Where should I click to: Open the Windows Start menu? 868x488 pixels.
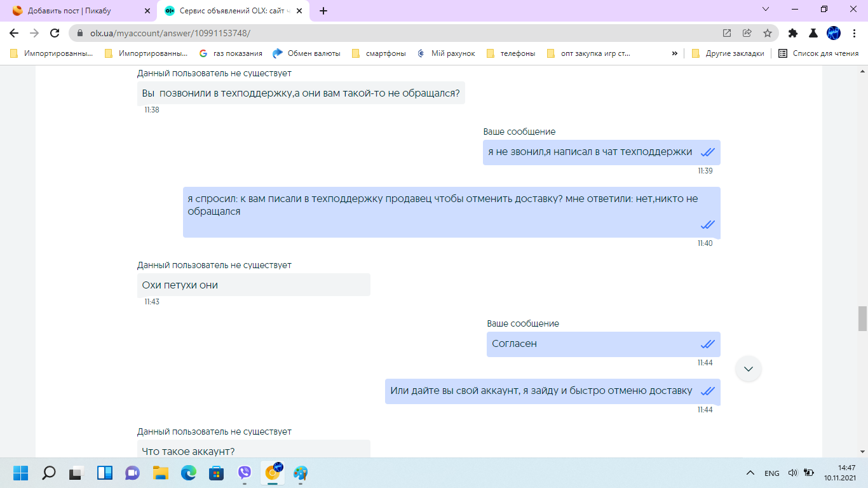[x=21, y=473]
